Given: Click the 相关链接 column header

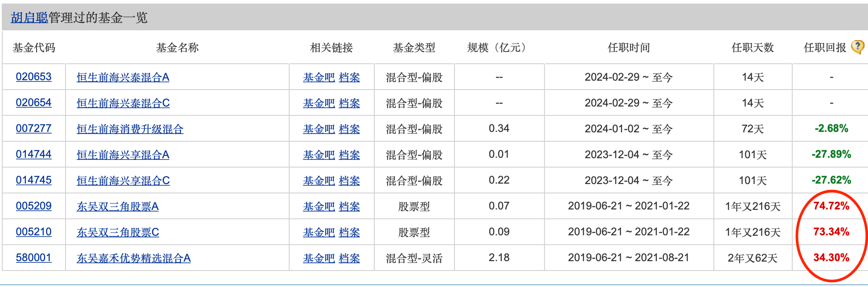Looking at the screenshot, I should [332, 48].
